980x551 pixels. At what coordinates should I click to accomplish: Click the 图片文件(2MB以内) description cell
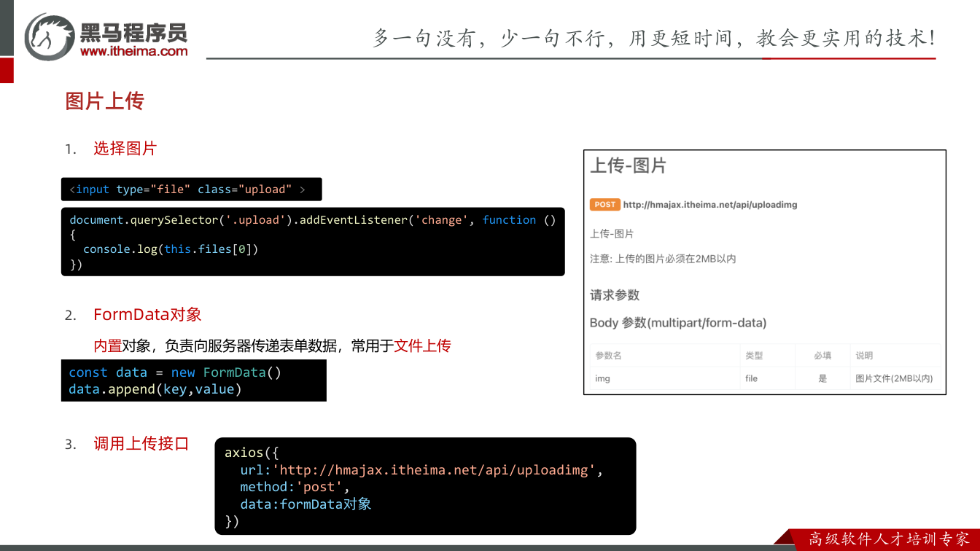pos(894,379)
